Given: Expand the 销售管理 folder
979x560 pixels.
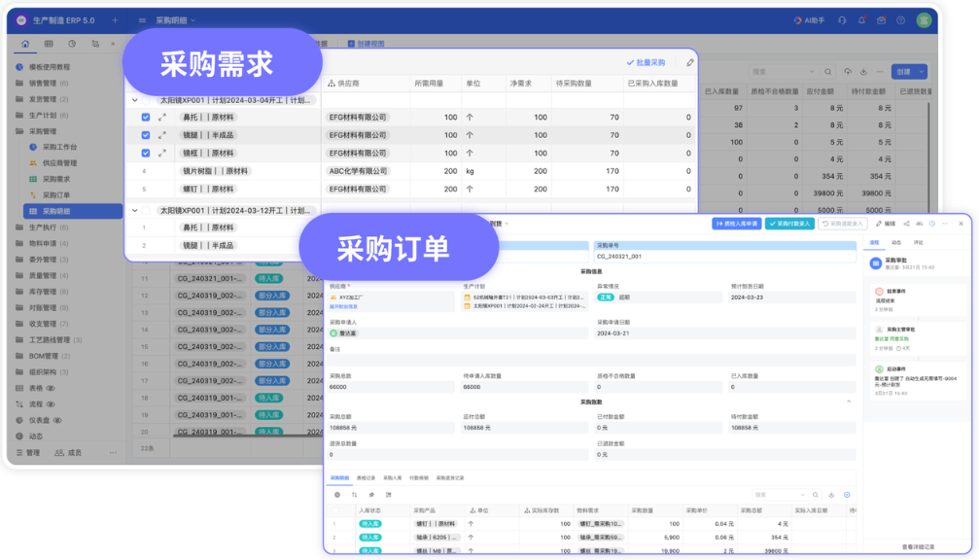Looking at the screenshot, I should tap(44, 83).
